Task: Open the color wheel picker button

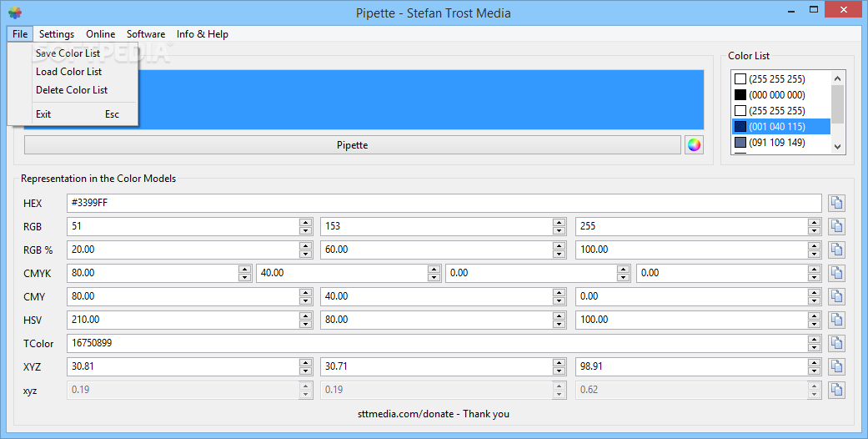Action: tap(694, 145)
